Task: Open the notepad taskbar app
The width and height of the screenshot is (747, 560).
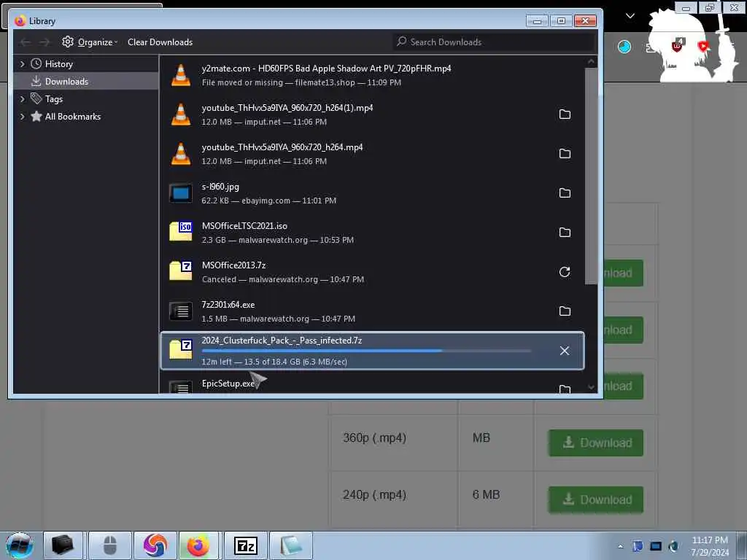Action: 291,545
